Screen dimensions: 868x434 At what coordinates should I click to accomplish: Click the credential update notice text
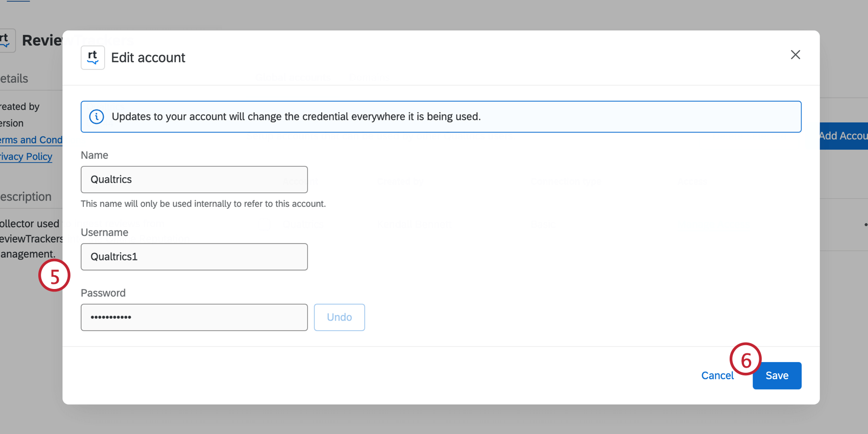tap(296, 117)
